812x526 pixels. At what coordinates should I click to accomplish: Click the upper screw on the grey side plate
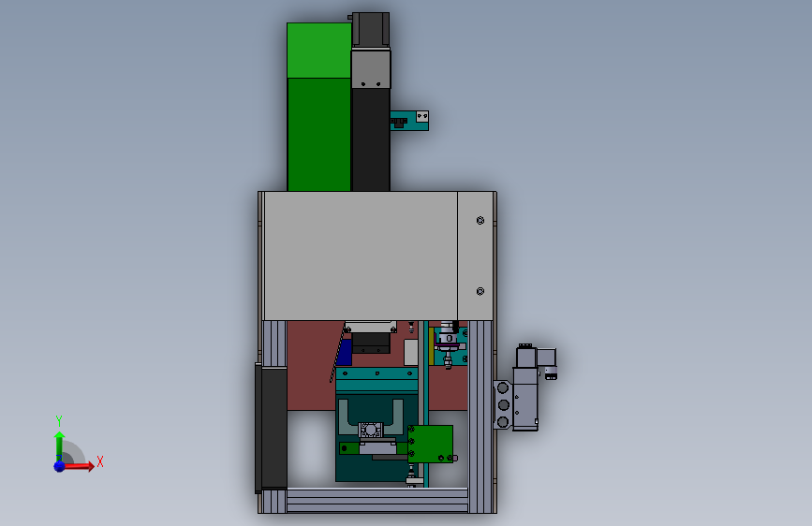coord(480,221)
